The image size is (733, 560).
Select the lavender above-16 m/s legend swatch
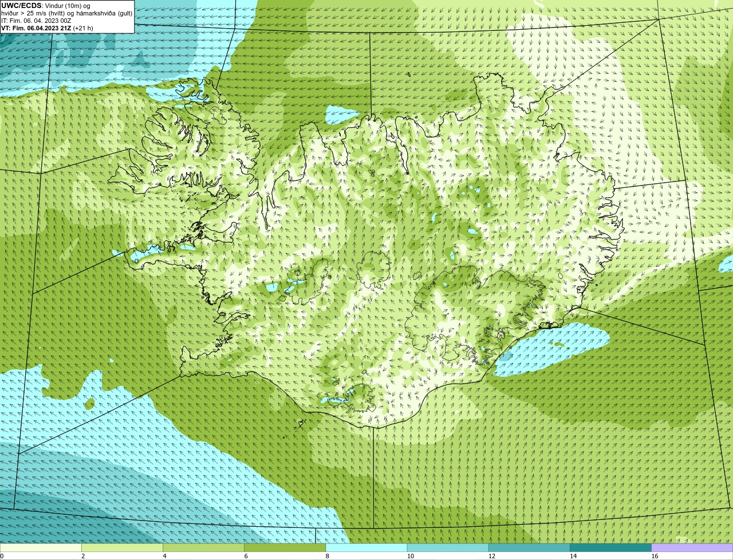(692, 547)
